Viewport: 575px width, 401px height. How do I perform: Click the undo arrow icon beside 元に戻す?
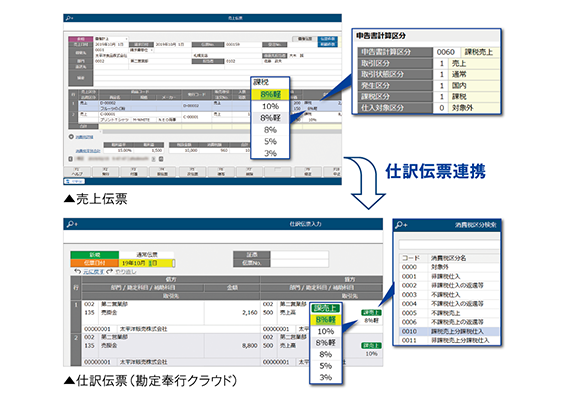tap(77, 272)
